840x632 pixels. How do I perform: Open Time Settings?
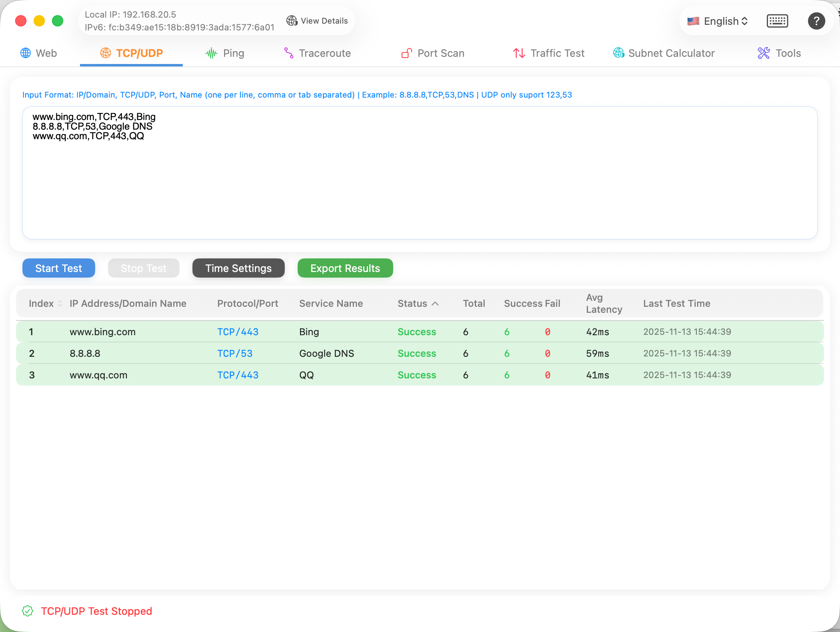tap(238, 268)
